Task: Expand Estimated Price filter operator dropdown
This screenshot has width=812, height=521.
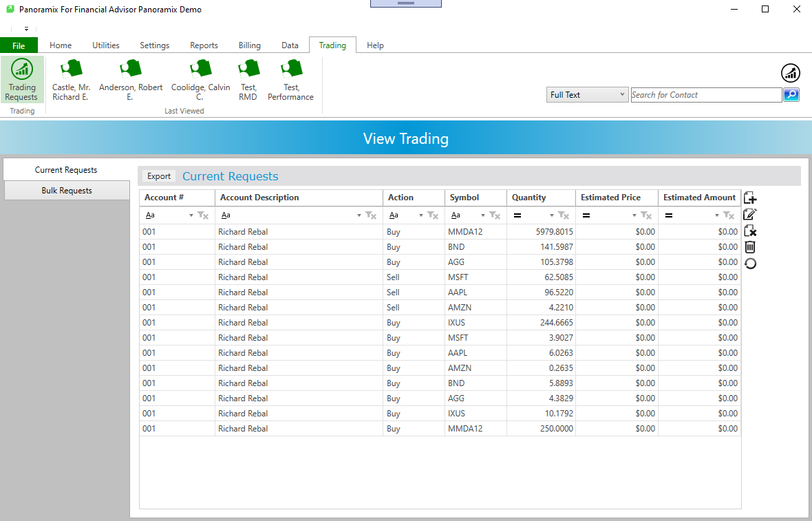Action: [x=634, y=215]
